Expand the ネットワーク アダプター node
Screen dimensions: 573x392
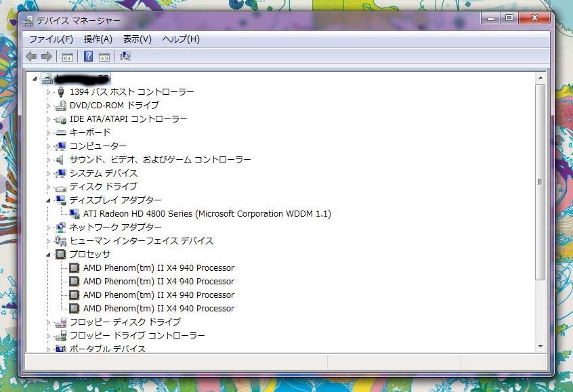point(48,227)
